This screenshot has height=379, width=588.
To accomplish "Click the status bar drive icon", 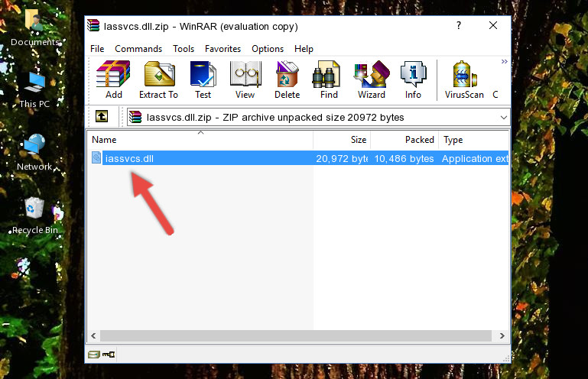I will click(x=94, y=355).
